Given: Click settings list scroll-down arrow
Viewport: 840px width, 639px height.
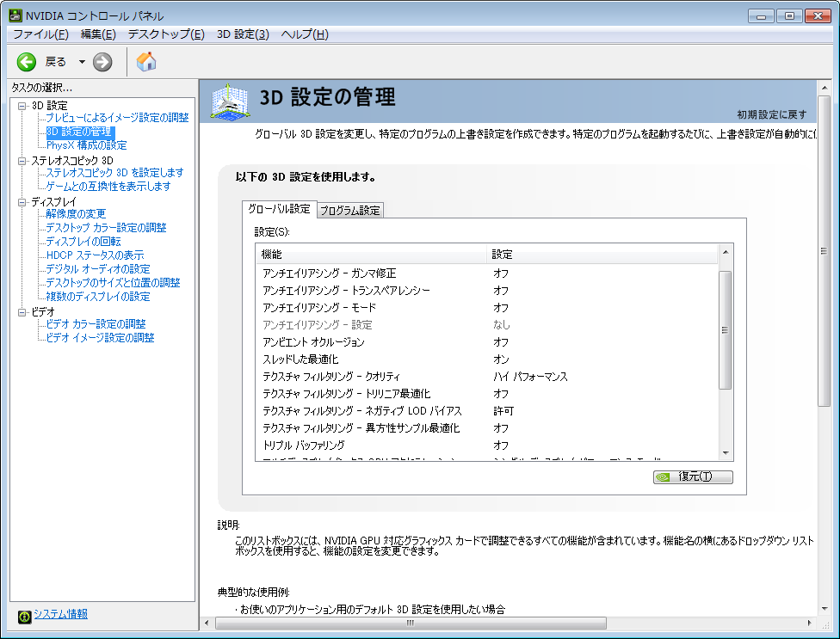Looking at the screenshot, I should click(x=726, y=453).
